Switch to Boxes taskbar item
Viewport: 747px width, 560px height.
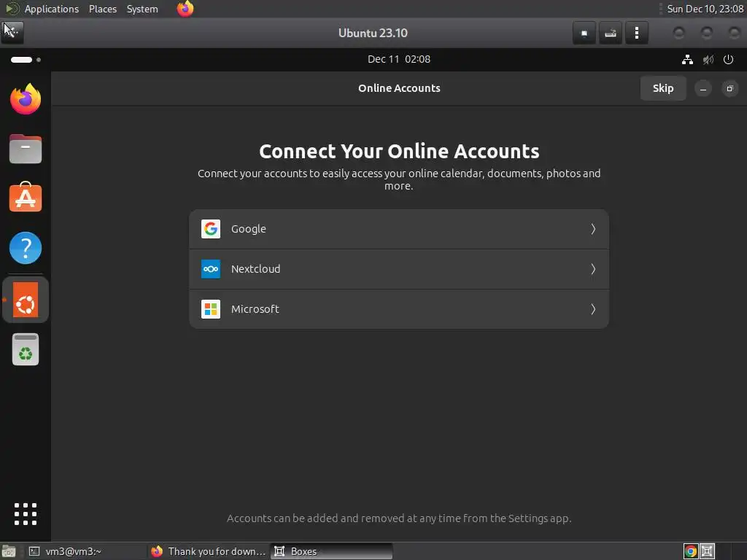click(x=332, y=551)
